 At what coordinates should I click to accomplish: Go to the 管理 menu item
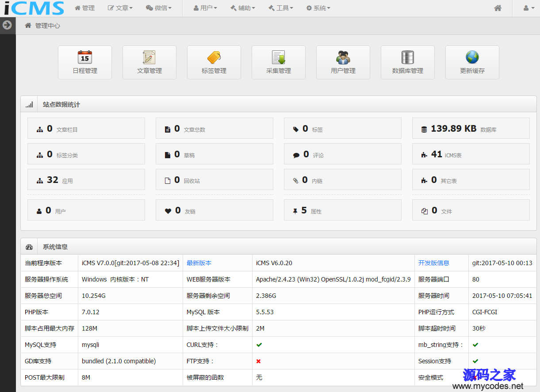(84, 8)
